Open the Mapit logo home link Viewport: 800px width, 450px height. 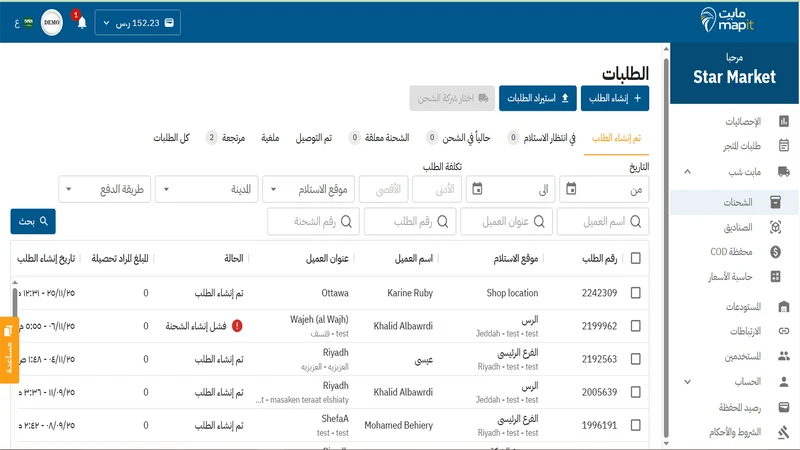tap(727, 20)
